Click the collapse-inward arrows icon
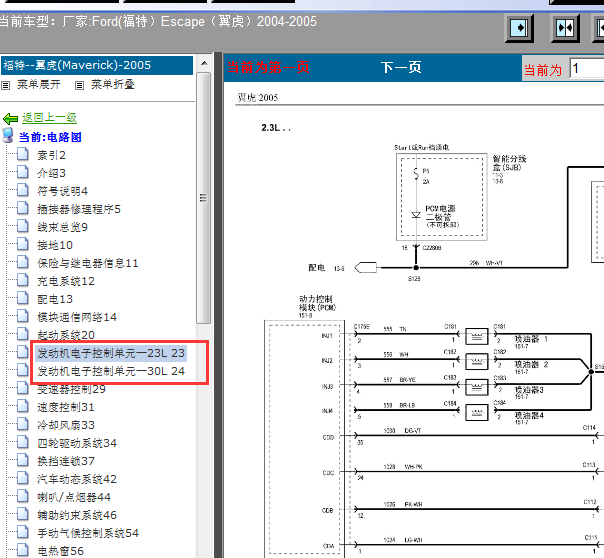This screenshot has width=604, height=558. pyautogui.click(x=565, y=28)
